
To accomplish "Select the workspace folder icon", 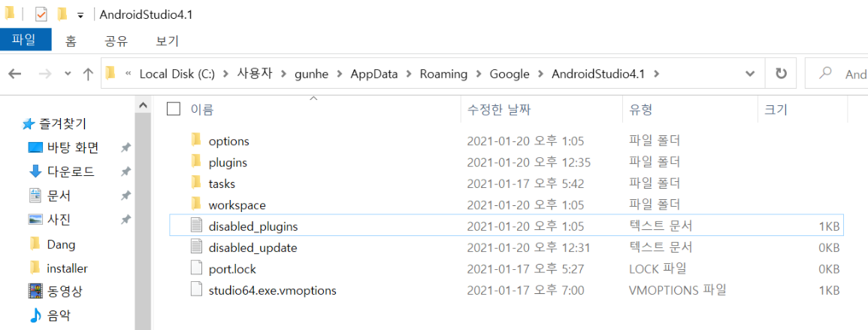I will [196, 204].
